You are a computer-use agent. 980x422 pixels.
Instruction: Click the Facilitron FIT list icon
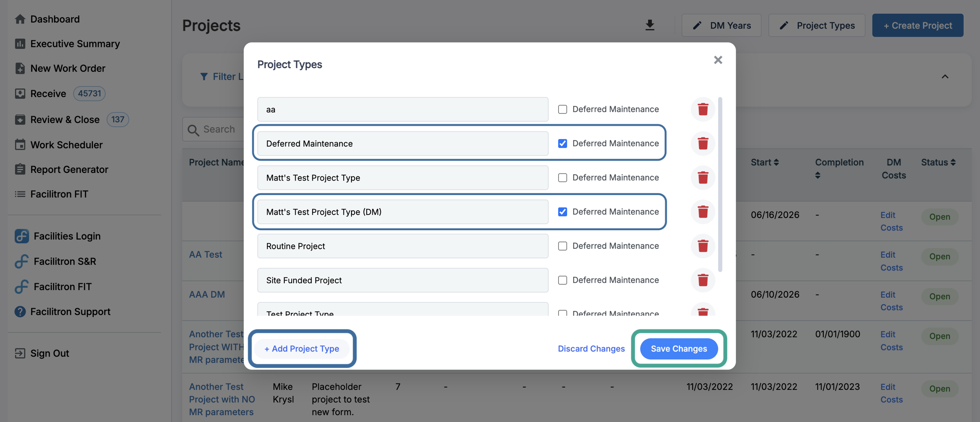click(x=20, y=194)
